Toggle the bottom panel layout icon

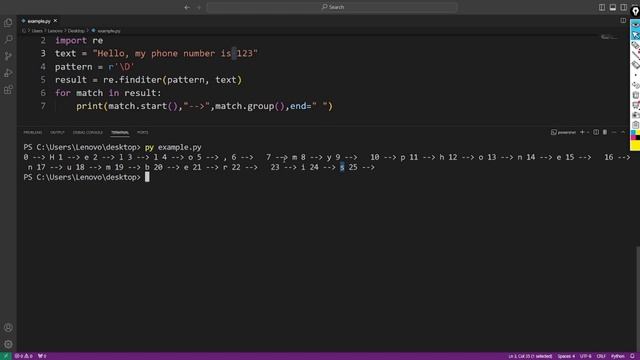(613, 7)
